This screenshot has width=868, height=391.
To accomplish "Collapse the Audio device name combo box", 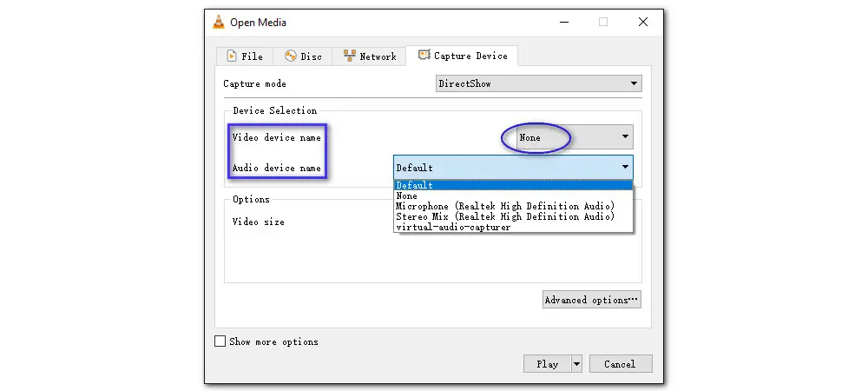I will 513,167.
